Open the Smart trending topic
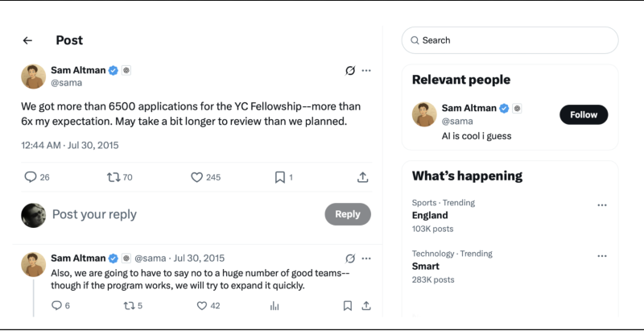The image size is (644, 331). click(426, 266)
